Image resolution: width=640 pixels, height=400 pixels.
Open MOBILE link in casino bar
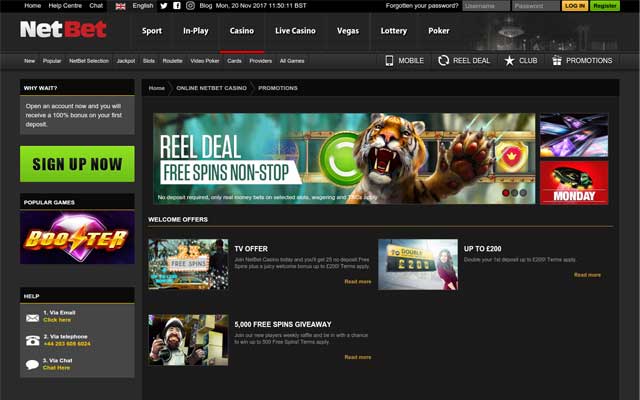point(404,60)
